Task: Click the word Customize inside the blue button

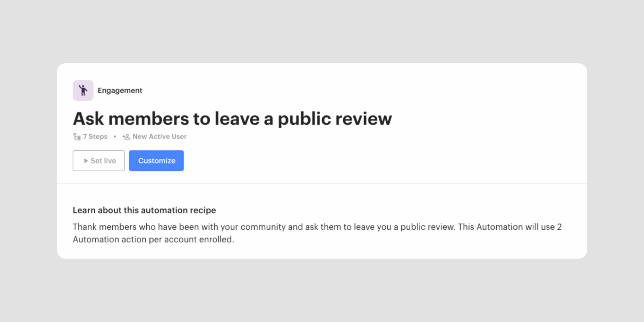Action: [x=157, y=161]
